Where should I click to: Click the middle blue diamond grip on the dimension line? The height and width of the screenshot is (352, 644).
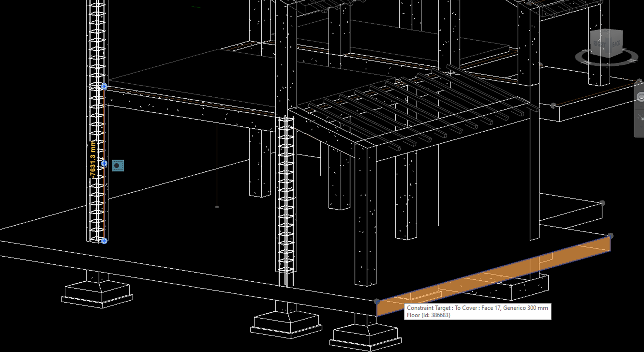104,163
